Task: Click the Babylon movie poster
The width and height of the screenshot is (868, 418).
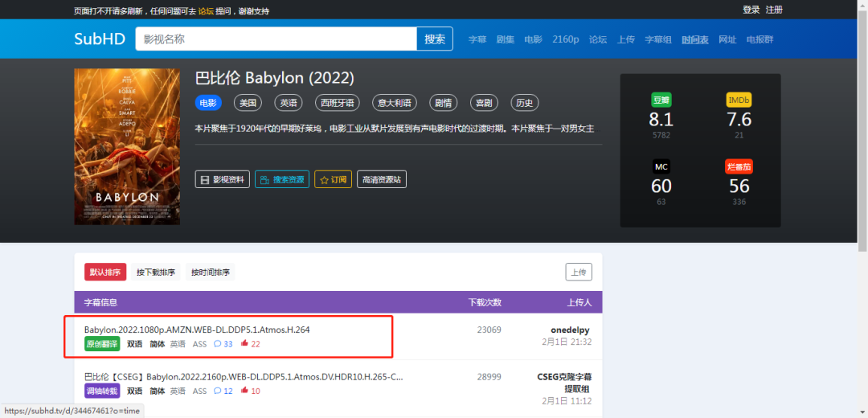Action: click(x=127, y=146)
